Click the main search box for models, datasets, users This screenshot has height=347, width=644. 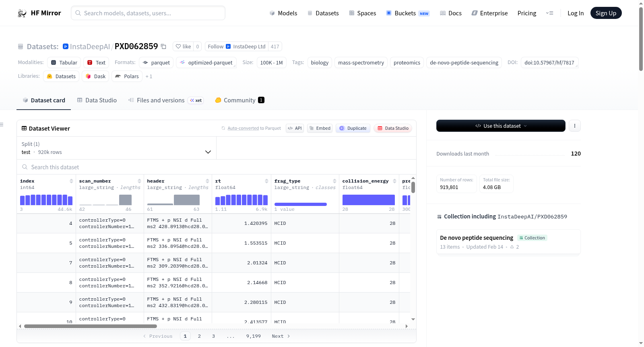(x=148, y=13)
